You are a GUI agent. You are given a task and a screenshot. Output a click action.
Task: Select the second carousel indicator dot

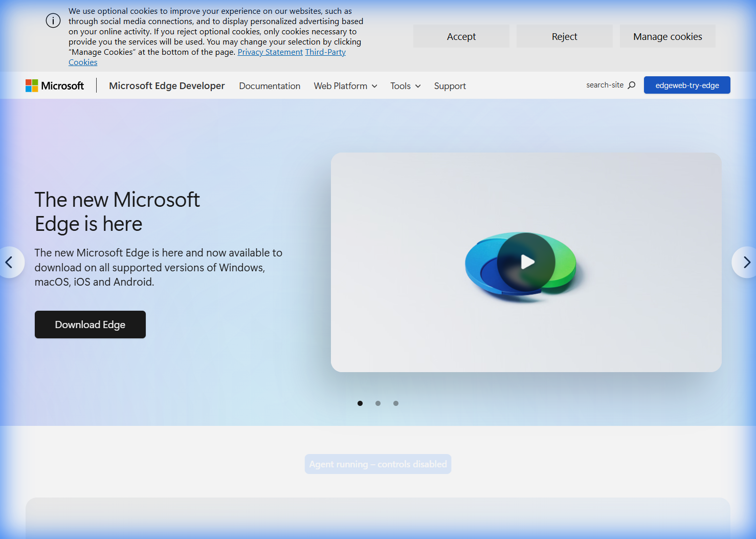click(x=378, y=403)
